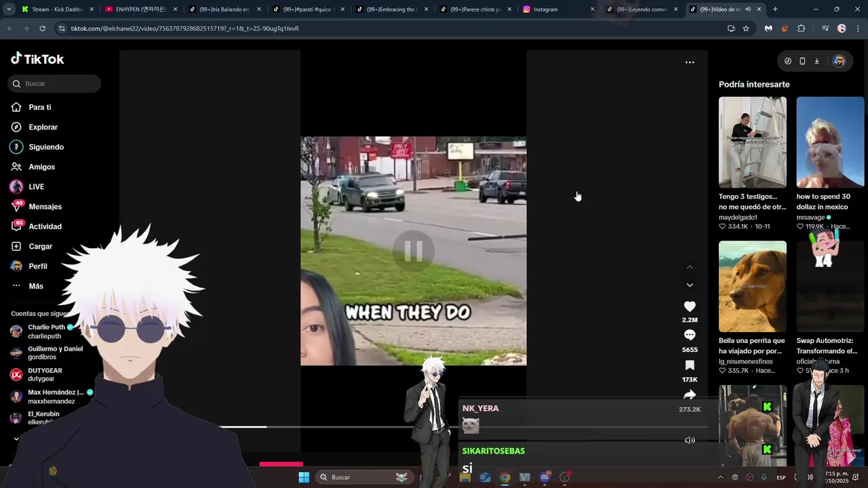Viewport: 868px width, 488px height.
Task: Go to the Para ti feed
Action: (39, 107)
